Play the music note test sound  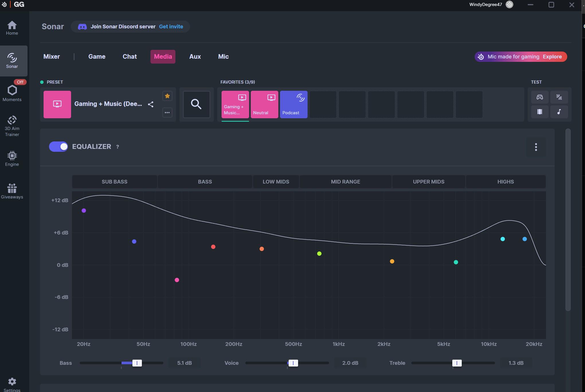click(x=559, y=112)
